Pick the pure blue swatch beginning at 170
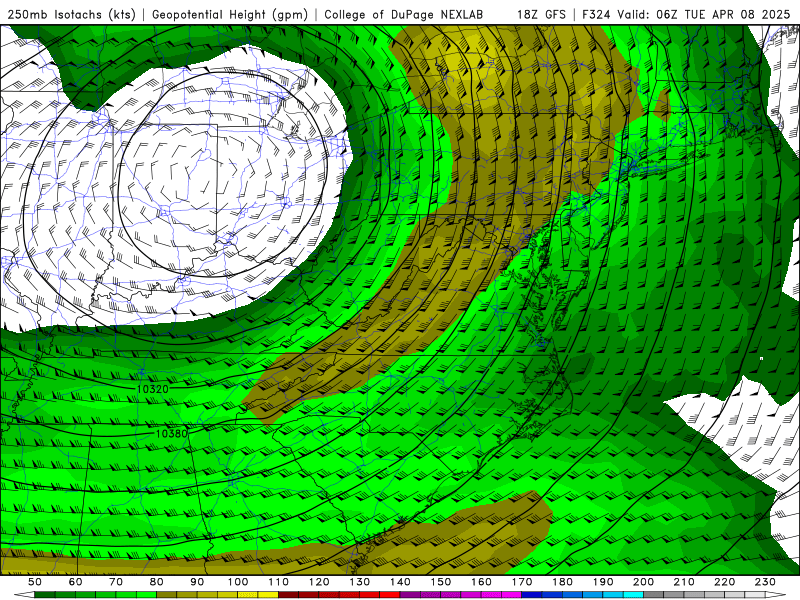 point(532,595)
